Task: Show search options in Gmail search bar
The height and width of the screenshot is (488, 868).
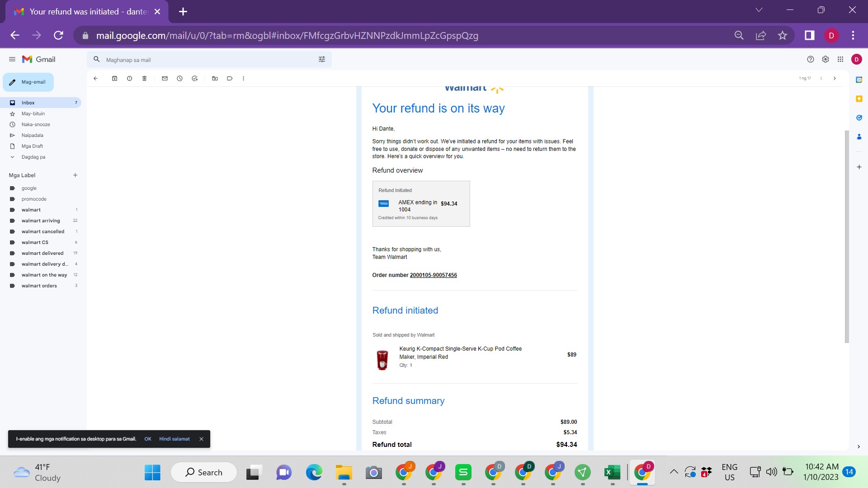Action: click(x=322, y=59)
